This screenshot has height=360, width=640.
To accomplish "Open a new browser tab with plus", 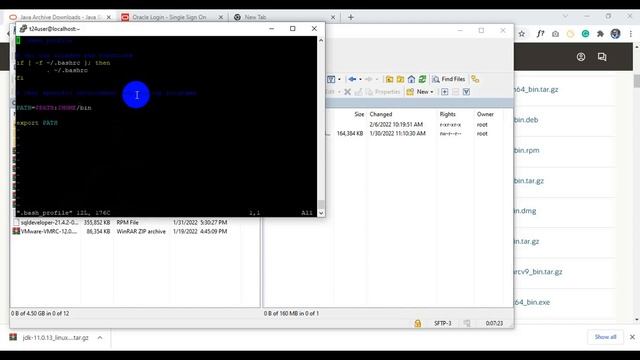I will click(351, 17).
